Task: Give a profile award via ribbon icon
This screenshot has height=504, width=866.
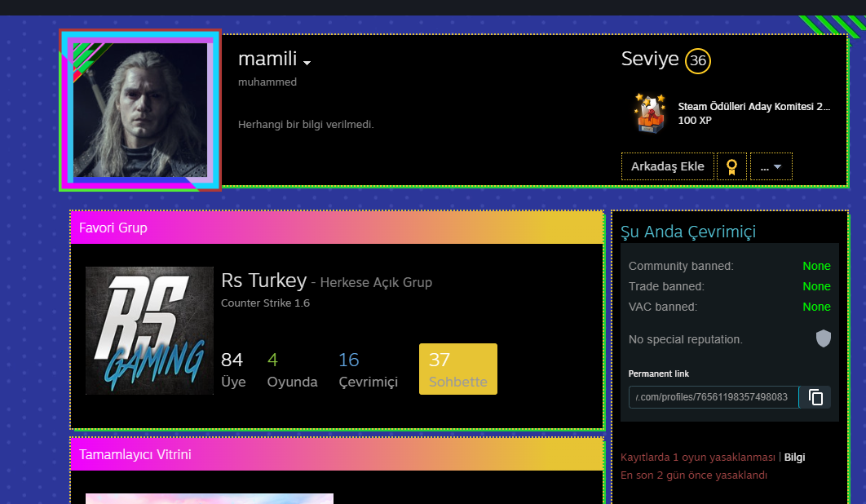Action: pos(731,166)
